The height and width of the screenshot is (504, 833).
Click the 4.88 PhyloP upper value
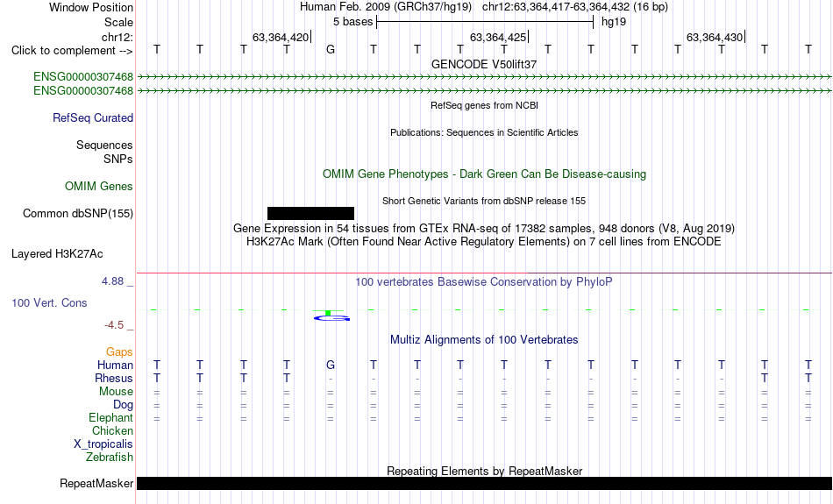[112, 281]
